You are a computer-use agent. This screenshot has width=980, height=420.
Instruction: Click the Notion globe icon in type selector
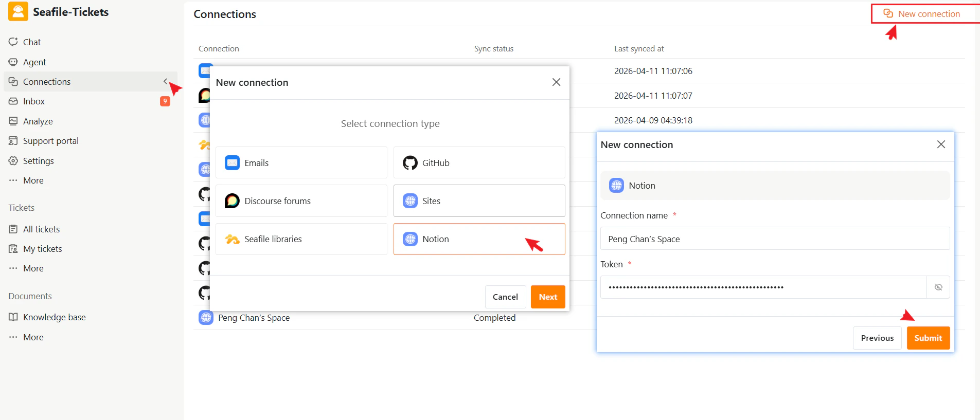point(410,239)
